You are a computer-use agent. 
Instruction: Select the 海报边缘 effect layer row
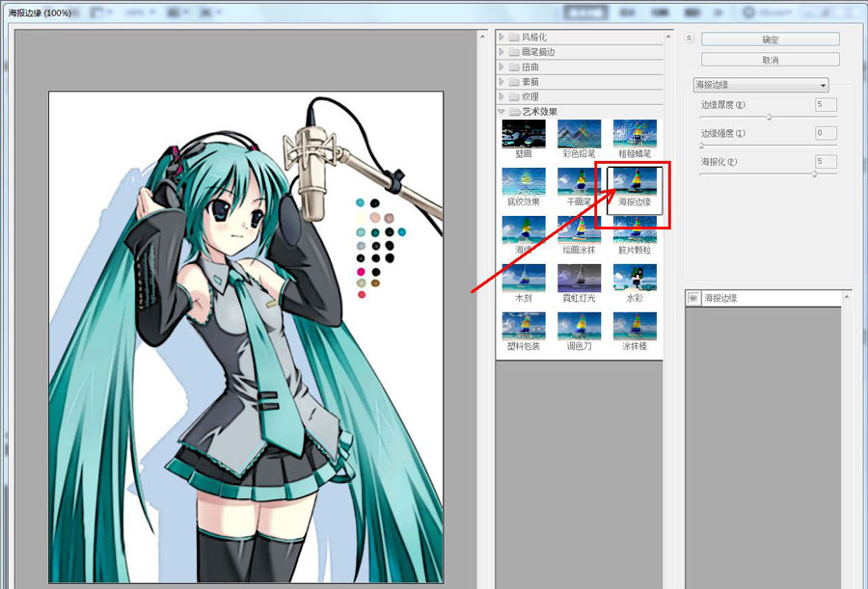tap(764, 298)
